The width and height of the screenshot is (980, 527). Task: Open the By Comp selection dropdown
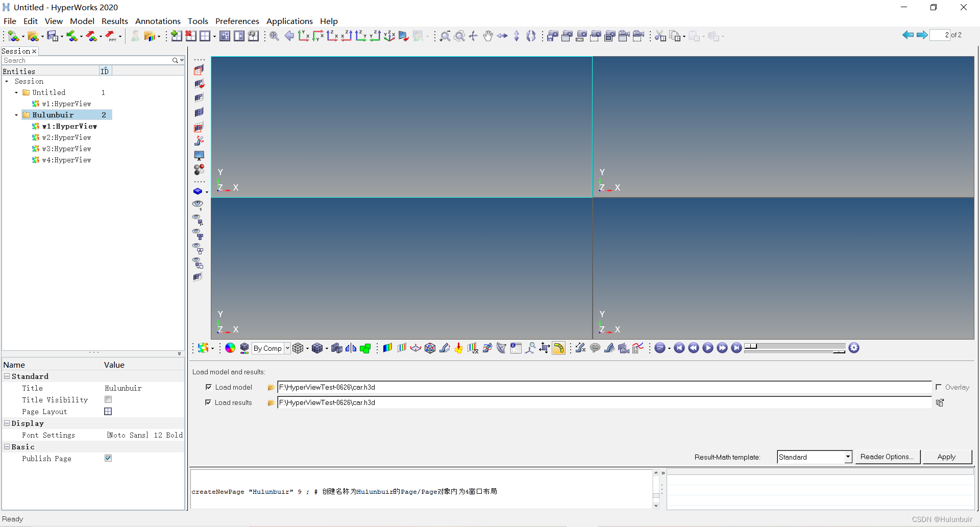tap(287, 348)
